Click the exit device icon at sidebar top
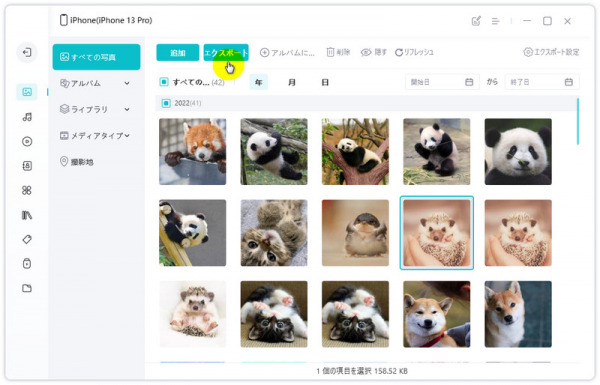Viewport: 600px width, 385px height. (27, 52)
